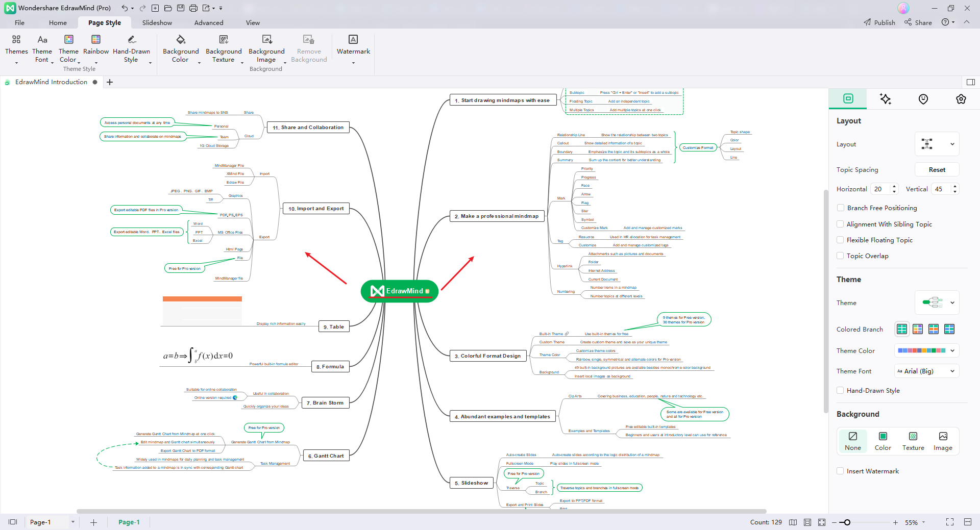This screenshot has height=530, width=980.
Task: Reset the topic spacing
Action: [937, 169]
